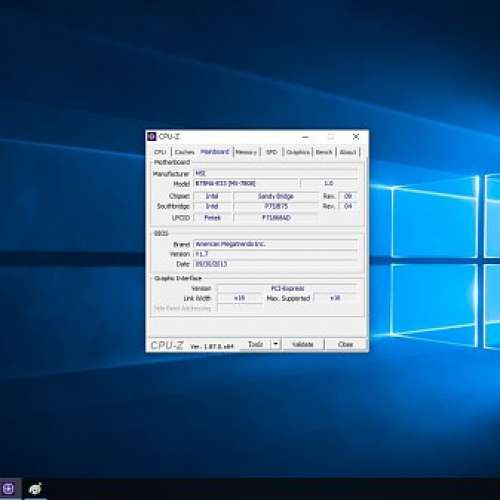Show the About tab
This screenshot has height=500, width=500.
coord(348,152)
